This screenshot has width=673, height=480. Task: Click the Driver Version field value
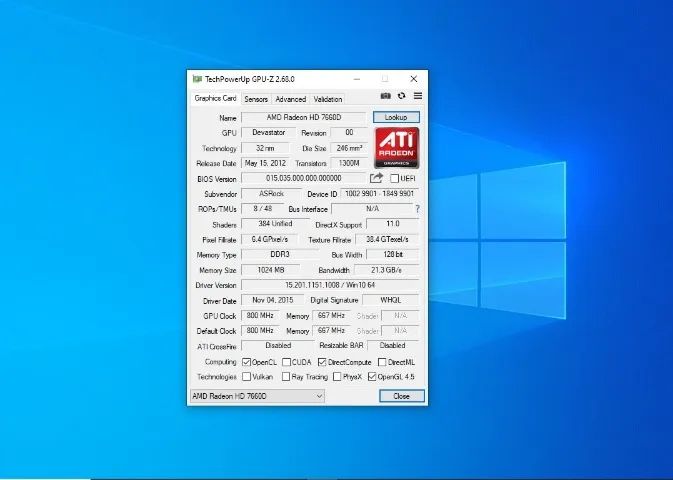(330, 285)
